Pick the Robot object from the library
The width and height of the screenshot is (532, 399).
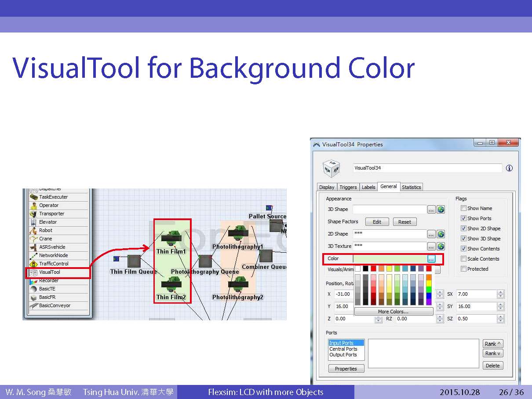coord(33,230)
